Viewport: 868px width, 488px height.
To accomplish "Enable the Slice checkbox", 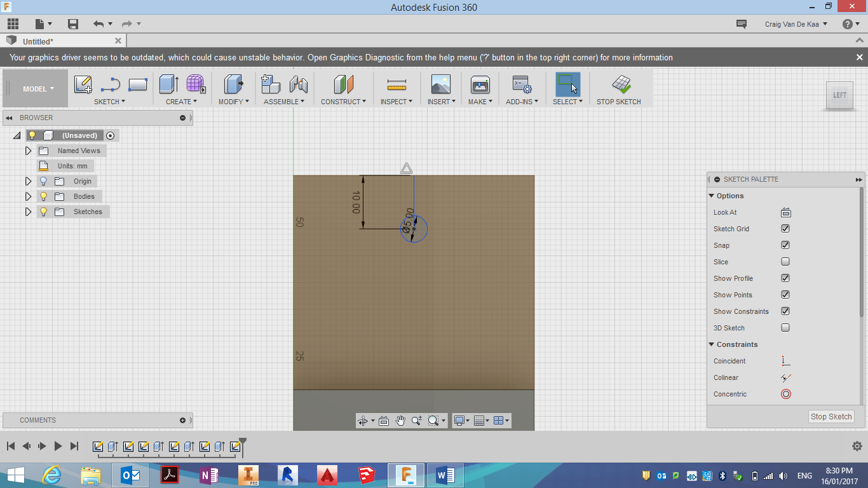I will tap(785, 262).
